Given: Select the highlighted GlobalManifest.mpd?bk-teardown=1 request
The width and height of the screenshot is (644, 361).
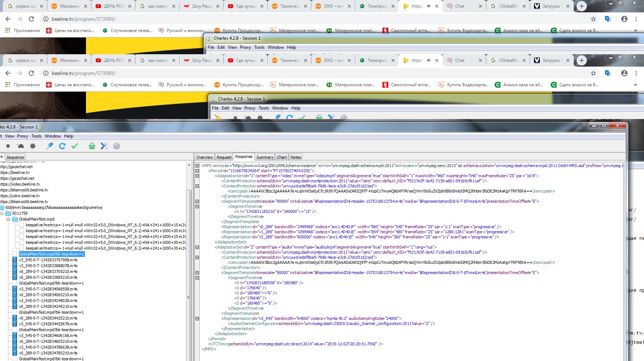Looking at the screenshot, I should click(x=51, y=254).
